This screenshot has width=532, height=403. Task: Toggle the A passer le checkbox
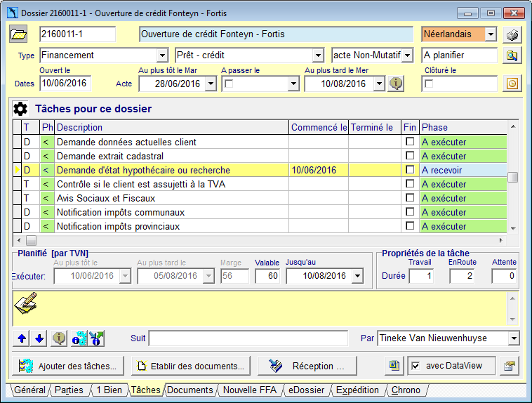pos(230,84)
